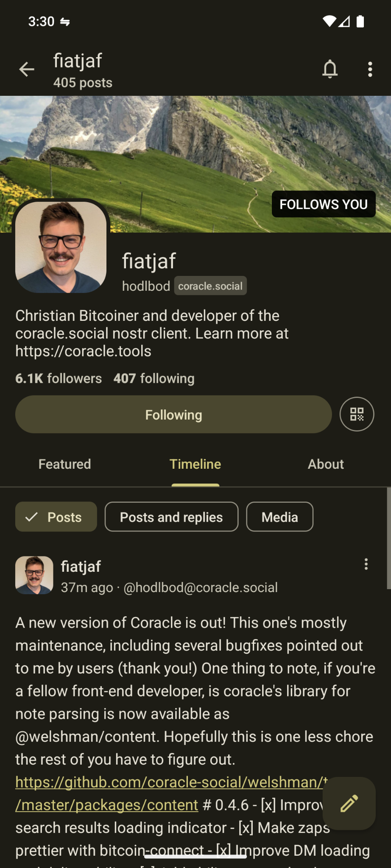Show the profile QR code
Viewport: 391px width, 868px height.
[x=357, y=414]
